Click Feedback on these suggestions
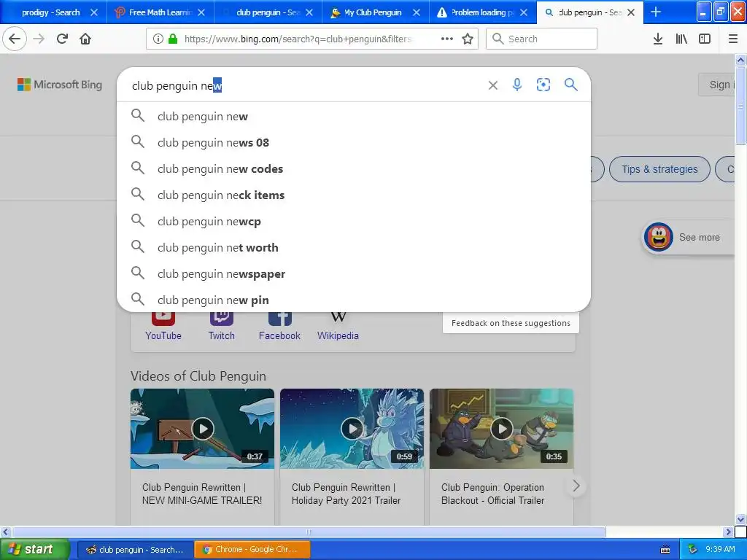This screenshot has height=560, width=747. click(511, 323)
